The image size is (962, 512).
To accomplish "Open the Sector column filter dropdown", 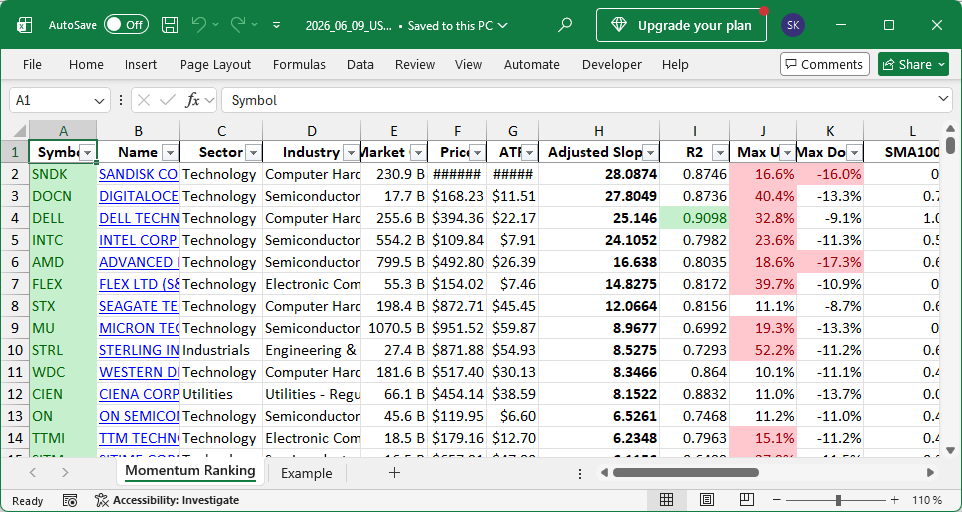I will coord(253,153).
